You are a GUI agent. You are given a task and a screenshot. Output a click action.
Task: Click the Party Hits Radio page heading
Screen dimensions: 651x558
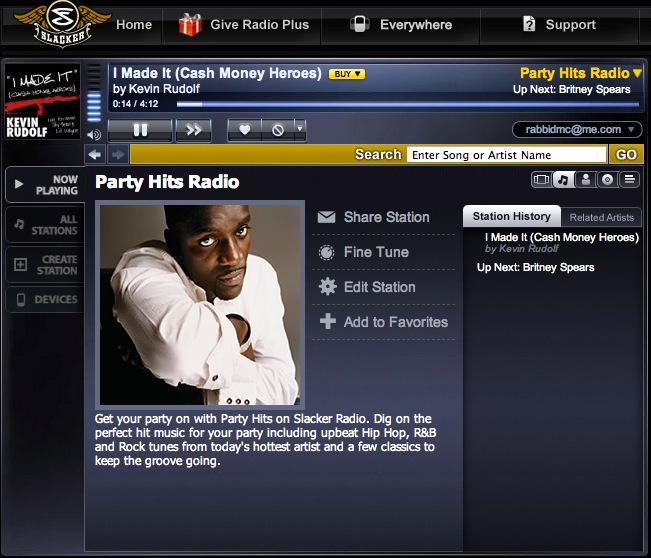(167, 182)
